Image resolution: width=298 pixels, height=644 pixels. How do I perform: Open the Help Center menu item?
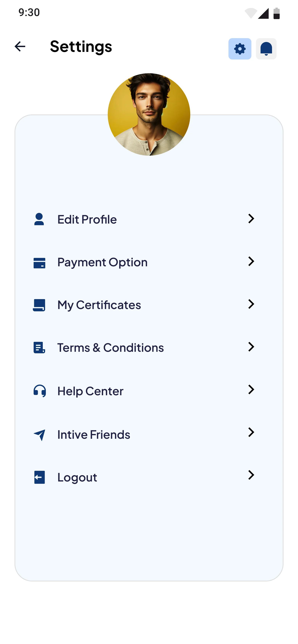click(x=90, y=391)
